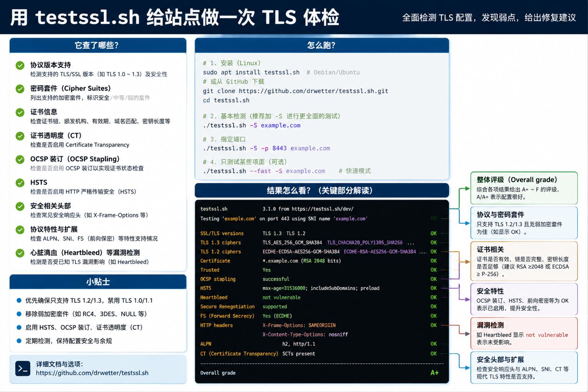Click "X-Content-Type-Options: nosniff" in the output

305,335
